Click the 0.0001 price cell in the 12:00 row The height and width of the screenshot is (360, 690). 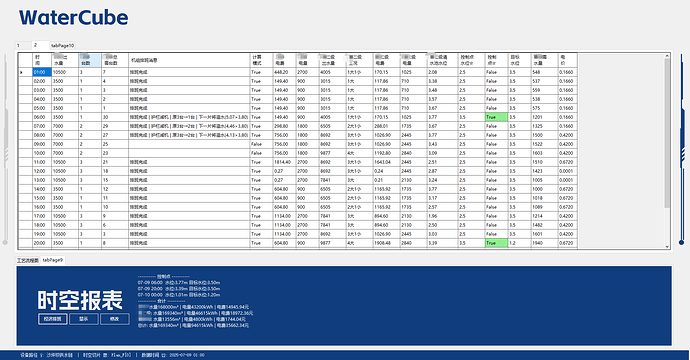coord(567,171)
